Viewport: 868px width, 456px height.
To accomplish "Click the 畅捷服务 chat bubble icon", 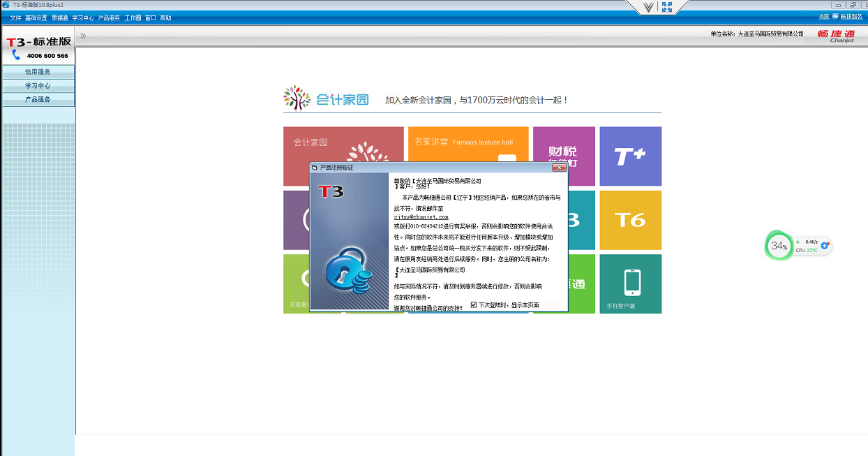I will 835,16.
